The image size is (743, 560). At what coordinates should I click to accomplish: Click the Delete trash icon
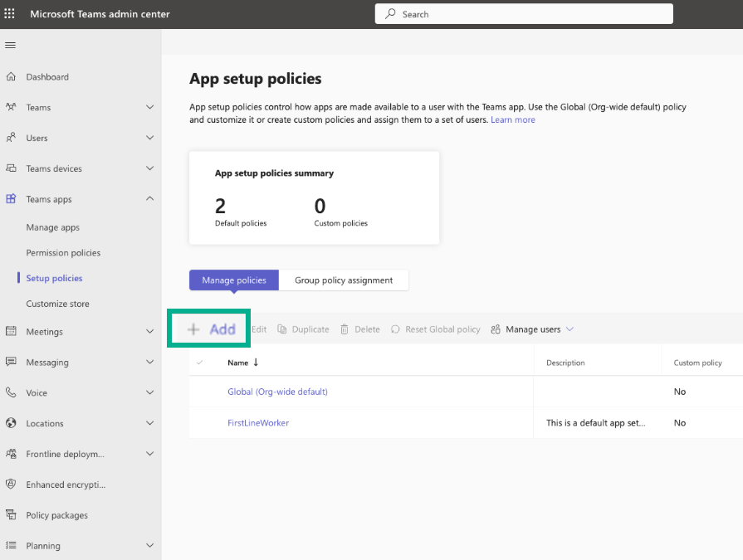345,329
